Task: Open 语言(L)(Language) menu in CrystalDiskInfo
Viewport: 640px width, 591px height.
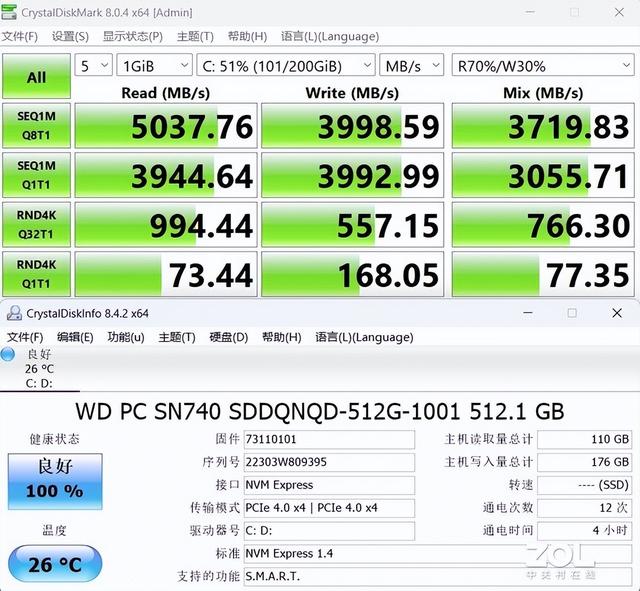Action: [364, 337]
